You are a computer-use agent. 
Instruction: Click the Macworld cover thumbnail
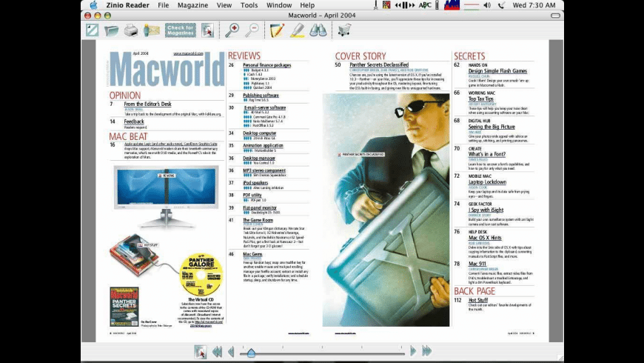124,307
